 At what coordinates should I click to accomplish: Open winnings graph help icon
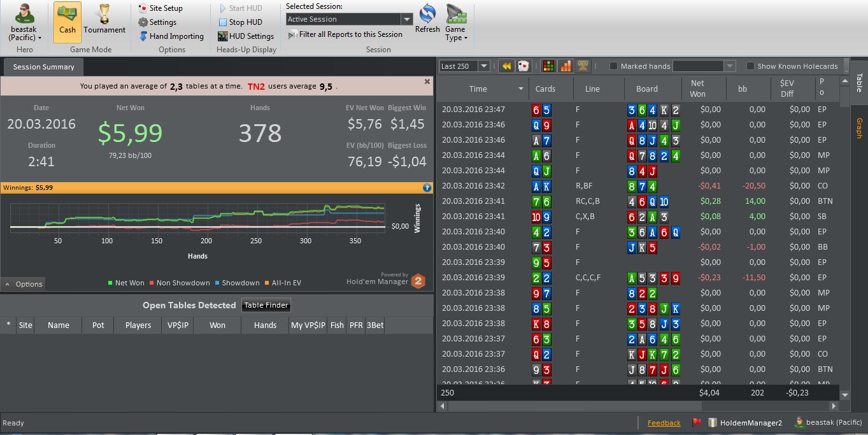coord(427,188)
